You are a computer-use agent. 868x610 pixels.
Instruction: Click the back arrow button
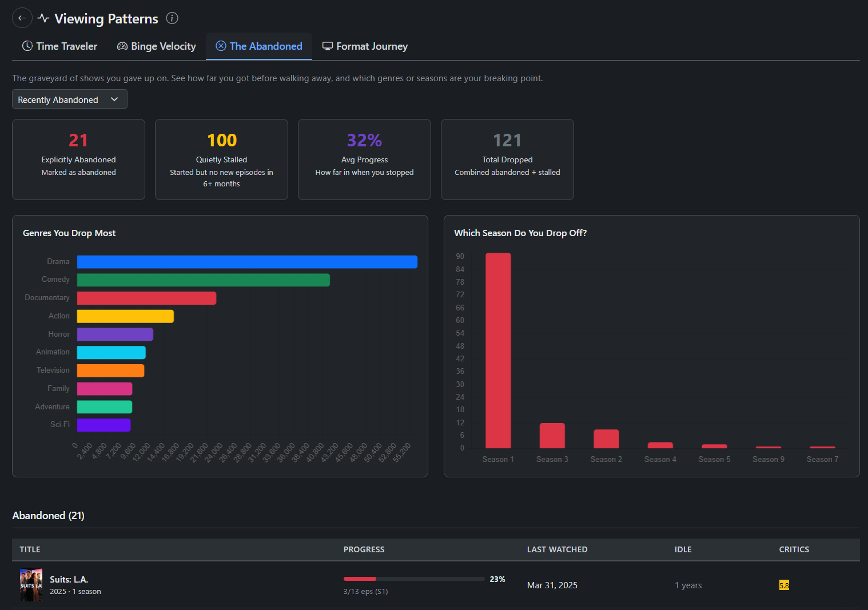22,18
